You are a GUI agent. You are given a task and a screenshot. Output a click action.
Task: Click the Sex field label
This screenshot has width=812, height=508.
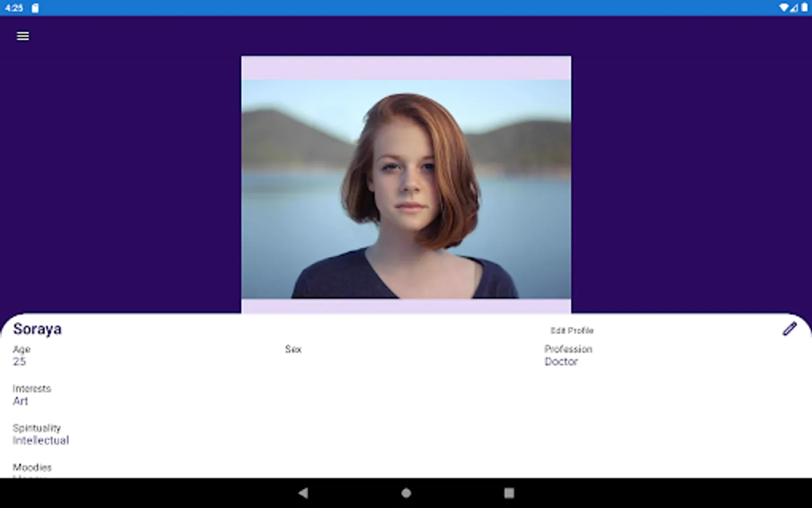point(293,349)
